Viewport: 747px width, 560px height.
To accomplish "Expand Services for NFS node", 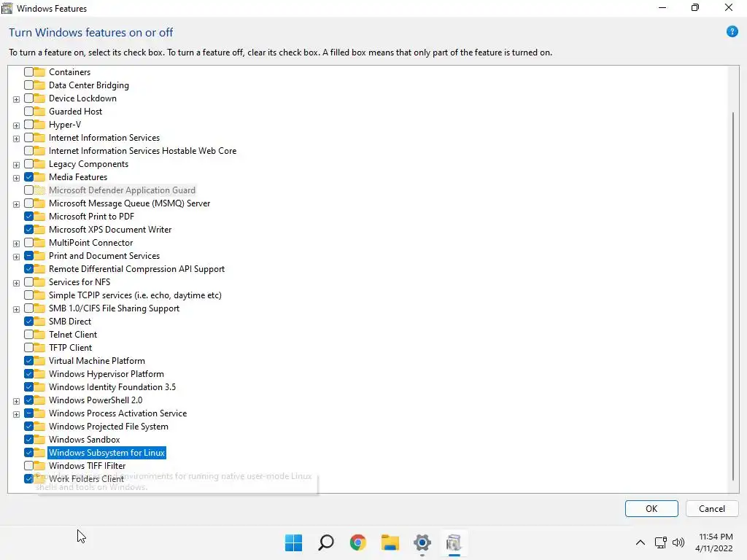I will (x=16, y=283).
